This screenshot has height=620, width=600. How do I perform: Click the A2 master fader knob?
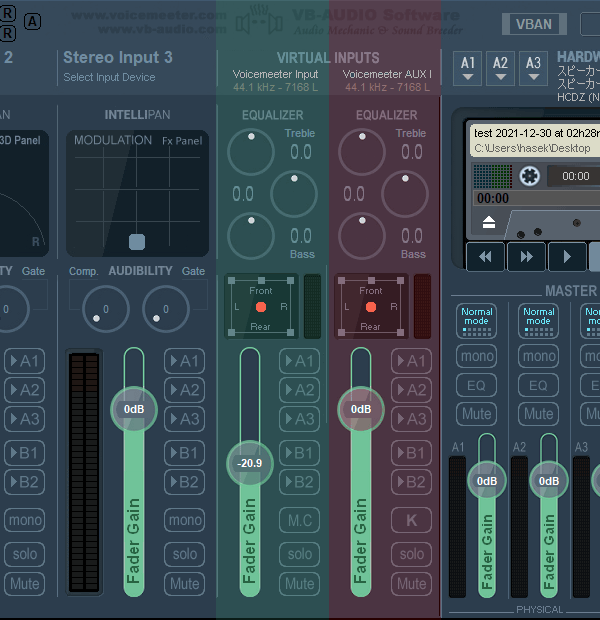(x=549, y=481)
